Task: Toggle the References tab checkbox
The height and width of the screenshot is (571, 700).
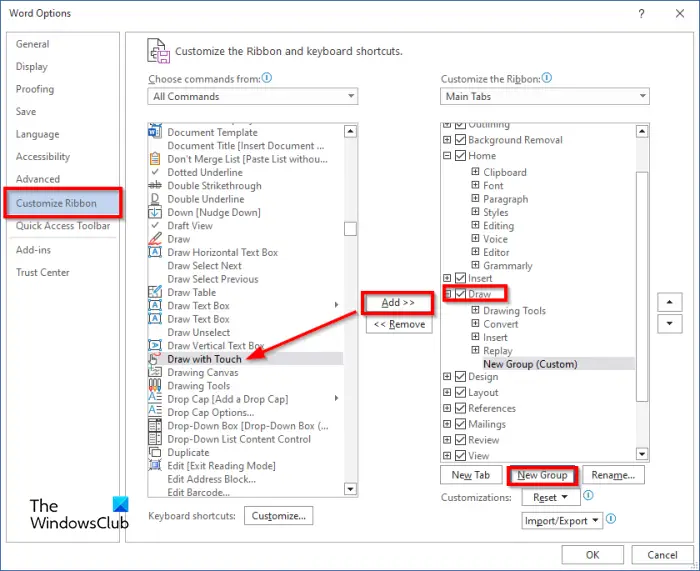Action: pyautogui.click(x=460, y=408)
